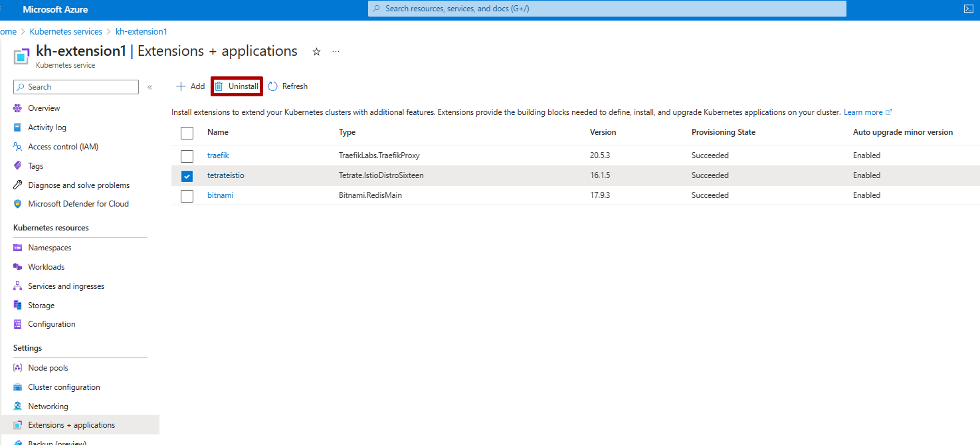Click the Refresh circular arrow icon
This screenshot has height=445, width=980.
272,86
